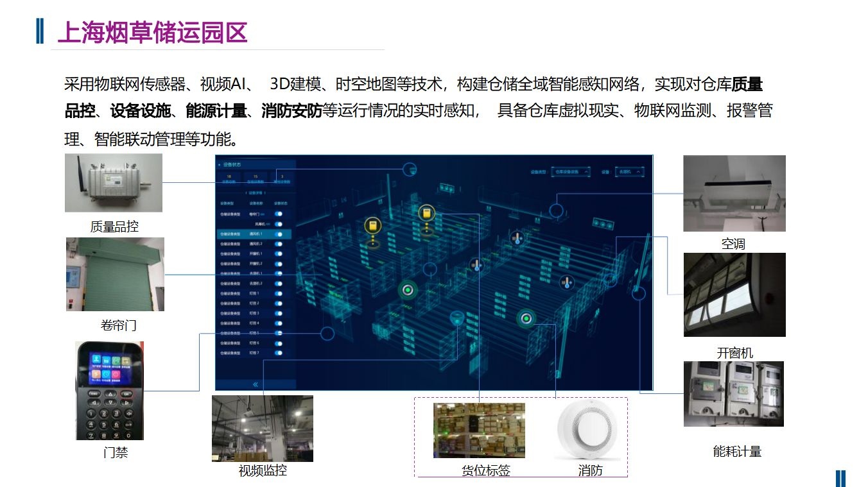Collapse the device status side panel
This screenshot has width=868, height=487.
(x=256, y=384)
